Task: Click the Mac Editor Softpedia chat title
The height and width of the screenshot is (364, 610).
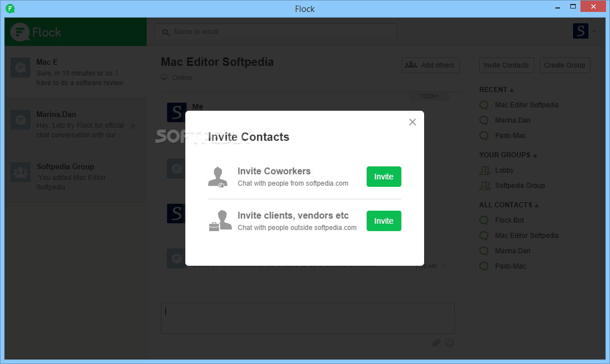Action: pos(217,62)
